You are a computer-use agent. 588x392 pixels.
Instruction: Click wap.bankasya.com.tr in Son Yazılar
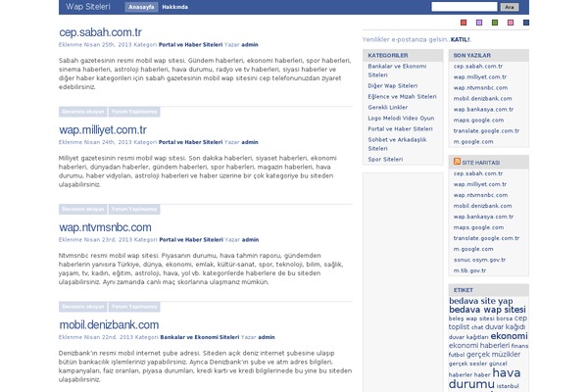(483, 110)
